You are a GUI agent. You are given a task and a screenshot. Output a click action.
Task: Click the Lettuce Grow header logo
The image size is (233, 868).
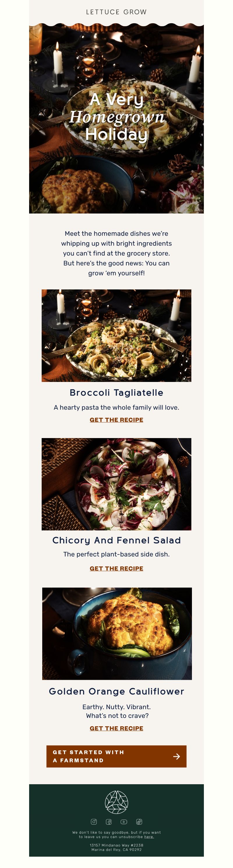coord(116,12)
